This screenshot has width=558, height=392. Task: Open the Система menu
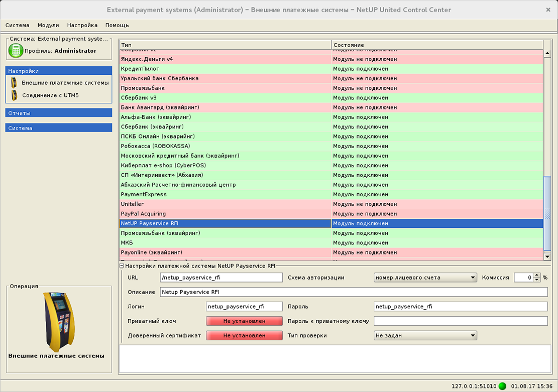18,25
